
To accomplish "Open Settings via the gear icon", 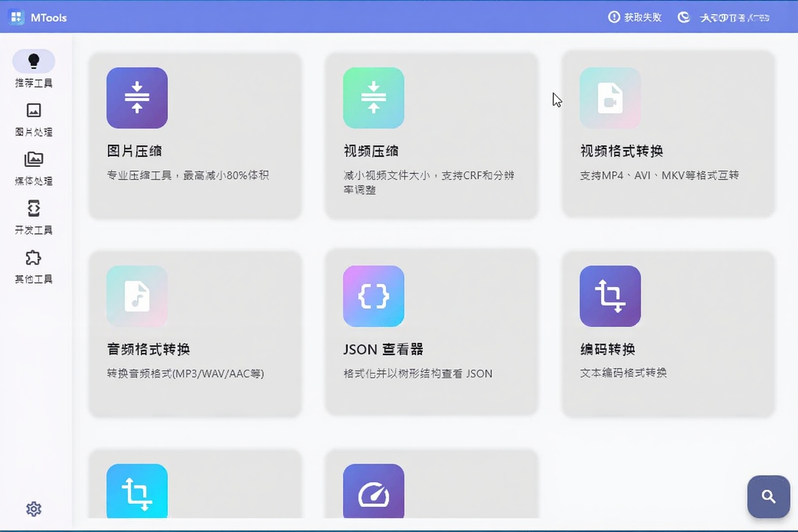I will click(x=33, y=509).
